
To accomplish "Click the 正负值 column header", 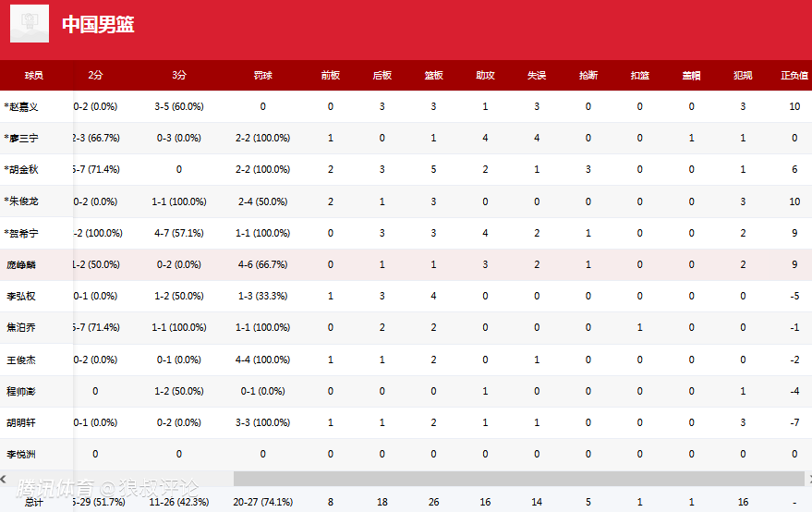I will coord(794,76).
